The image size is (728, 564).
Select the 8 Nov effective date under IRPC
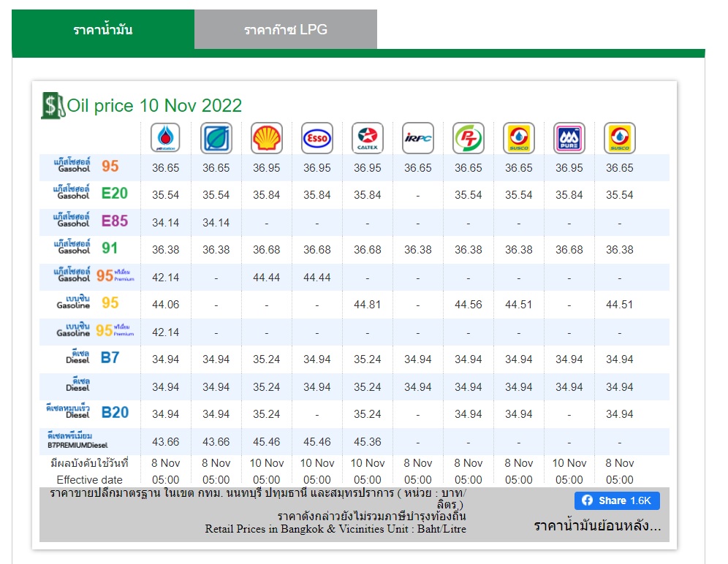pos(418,463)
